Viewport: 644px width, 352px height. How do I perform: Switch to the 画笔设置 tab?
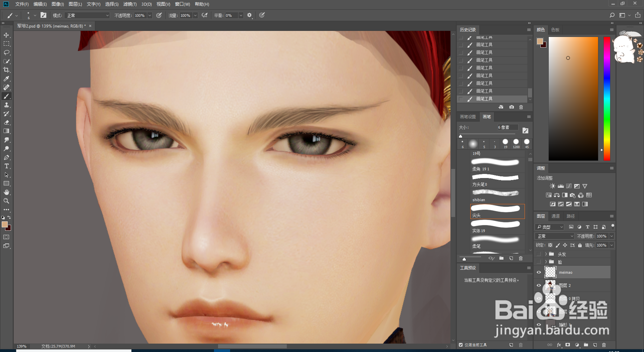468,117
